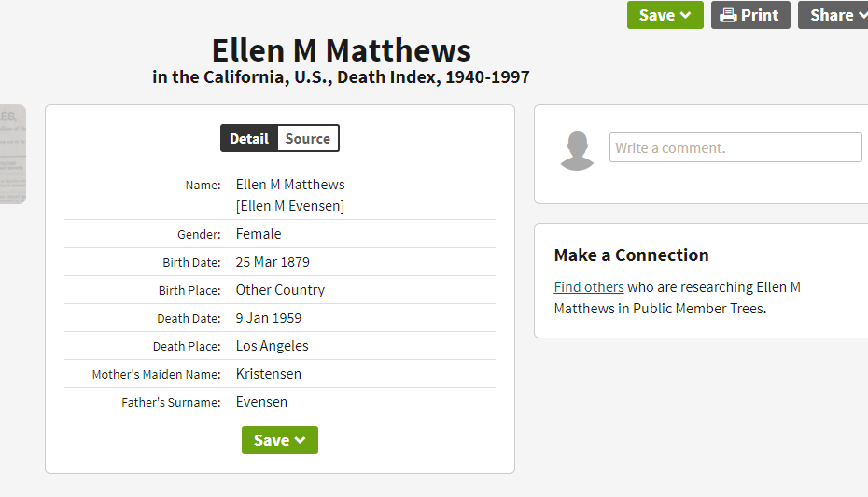Image resolution: width=868 pixels, height=497 pixels.
Task: Open the record image thumbnail at left
Action: [x=12, y=154]
